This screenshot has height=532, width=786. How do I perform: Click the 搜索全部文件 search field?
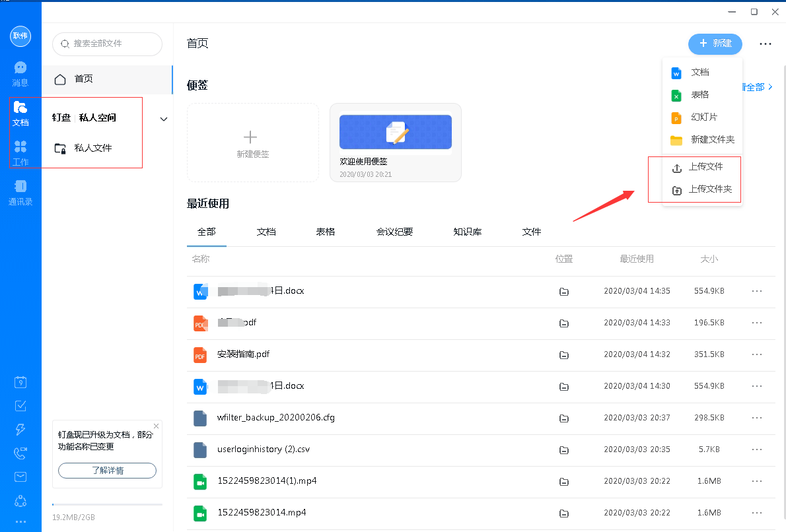[107, 44]
